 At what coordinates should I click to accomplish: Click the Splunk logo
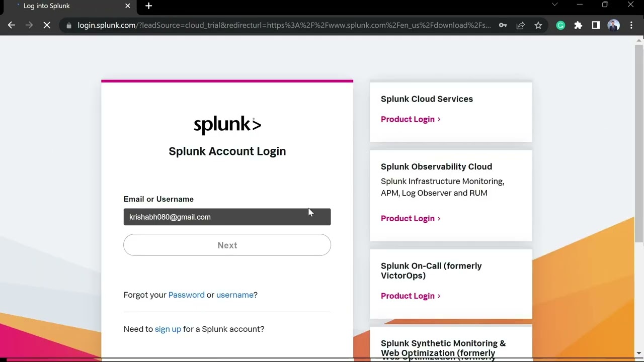(227, 125)
